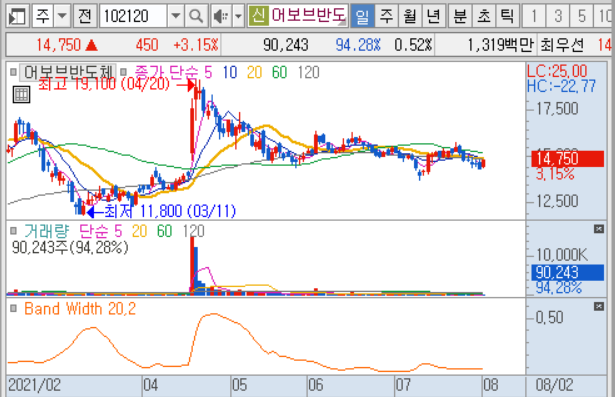Click the current price 14,750
The width and height of the screenshot is (615, 397).
(58, 45)
